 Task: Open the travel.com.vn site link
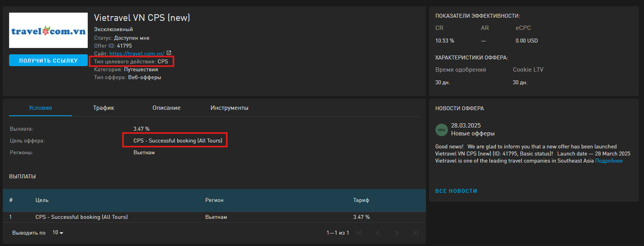tap(137, 54)
